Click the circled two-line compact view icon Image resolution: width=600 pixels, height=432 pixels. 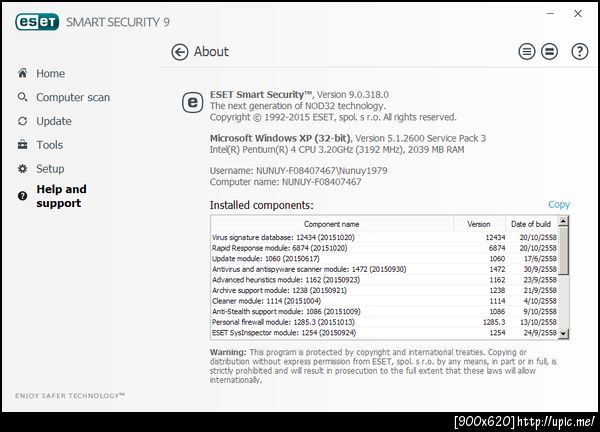pyautogui.click(x=549, y=52)
